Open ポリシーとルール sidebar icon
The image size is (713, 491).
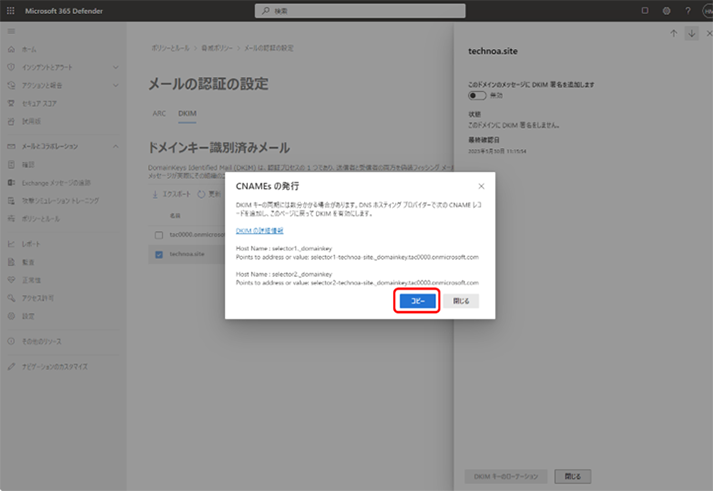[x=11, y=219]
